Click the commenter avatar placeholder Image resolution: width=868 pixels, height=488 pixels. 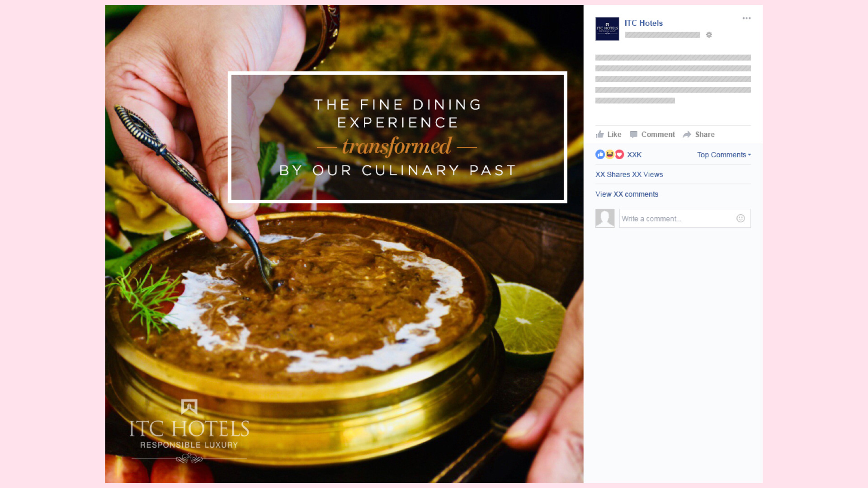point(605,218)
